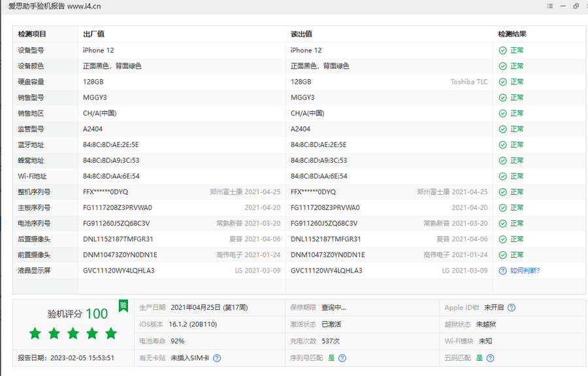Click read-out sales region CH/A(中国)
Image resolution: width=588 pixels, height=376 pixels.
click(x=308, y=113)
